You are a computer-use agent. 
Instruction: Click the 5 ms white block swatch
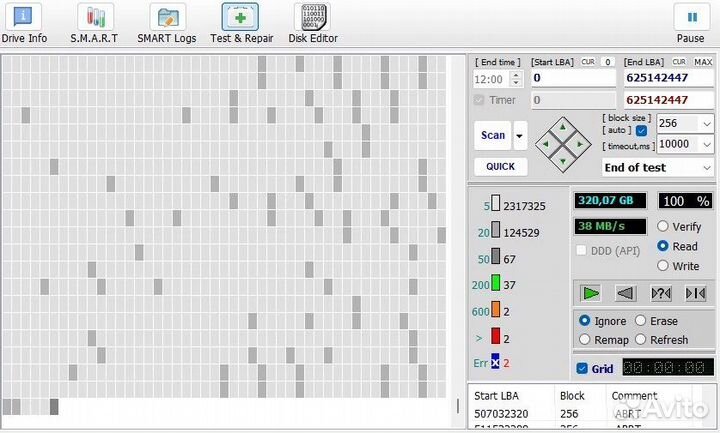495,203
